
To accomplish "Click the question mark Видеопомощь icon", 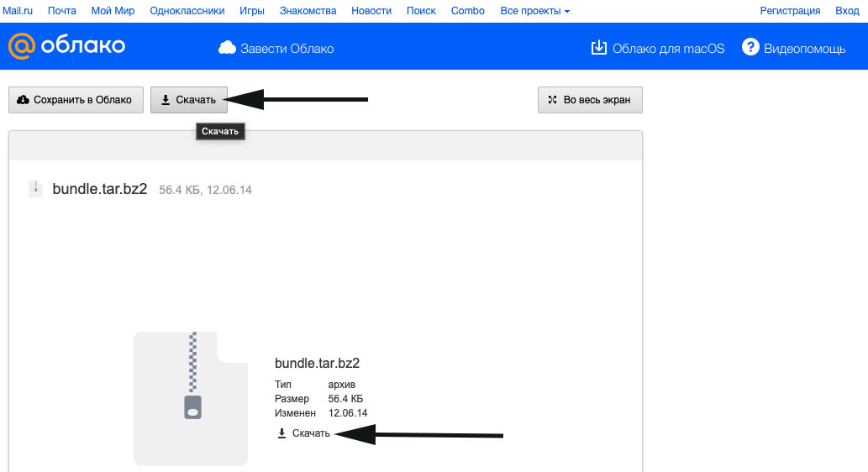I will [x=750, y=47].
